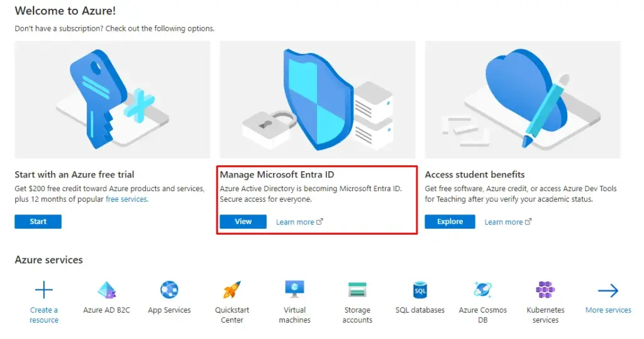Viewport: 644px width, 339px height.
Task: Click Explore under Access student benefits
Action: (450, 221)
